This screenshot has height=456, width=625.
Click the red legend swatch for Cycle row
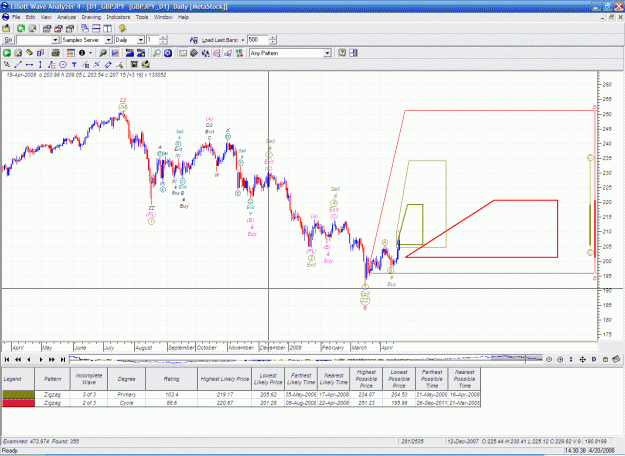[x=18, y=403]
